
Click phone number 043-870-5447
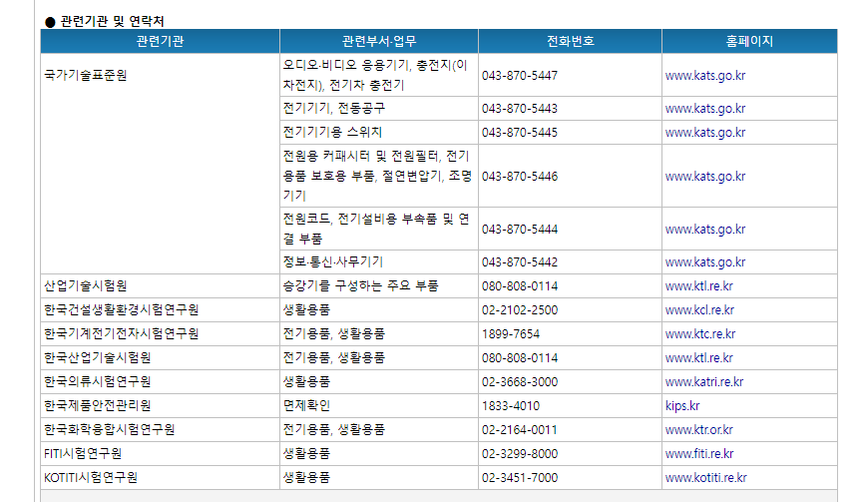519,75
